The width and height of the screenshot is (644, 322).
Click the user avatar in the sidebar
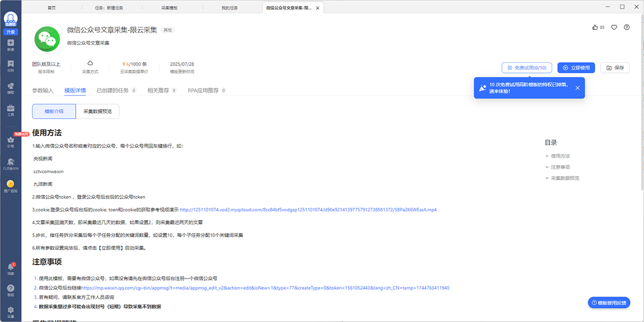(x=11, y=19)
